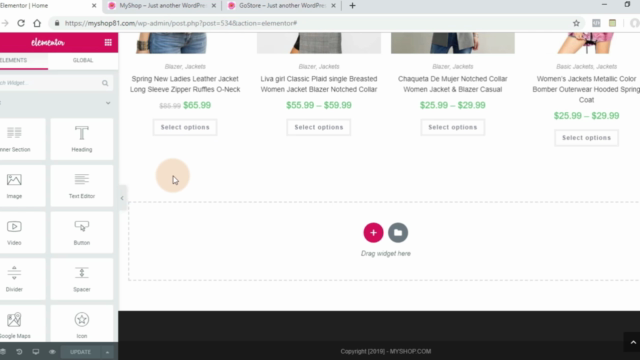Select the Heading widget

(x=82, y=139)
